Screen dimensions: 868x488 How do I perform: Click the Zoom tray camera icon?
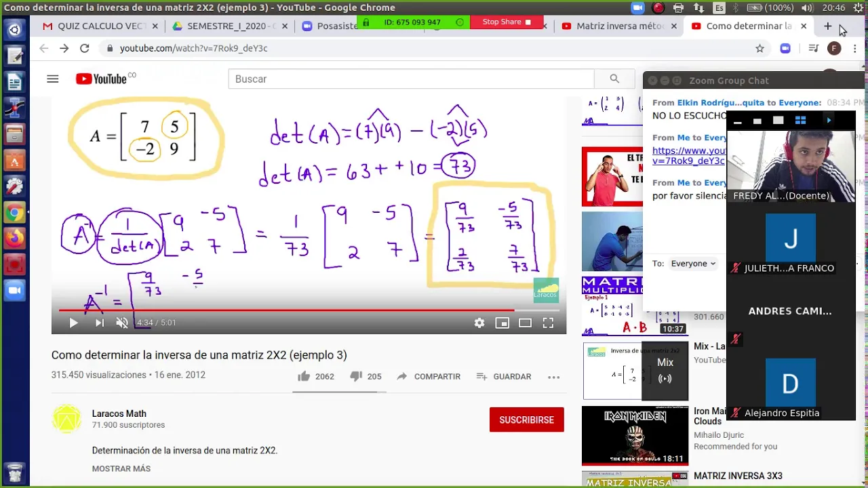[x=637, y=7]
